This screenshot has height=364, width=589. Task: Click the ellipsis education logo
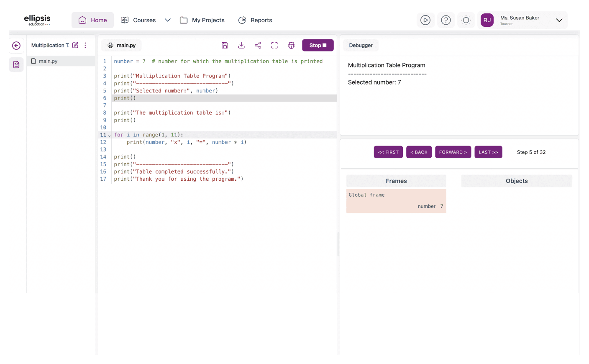click(x=37, y=20)
